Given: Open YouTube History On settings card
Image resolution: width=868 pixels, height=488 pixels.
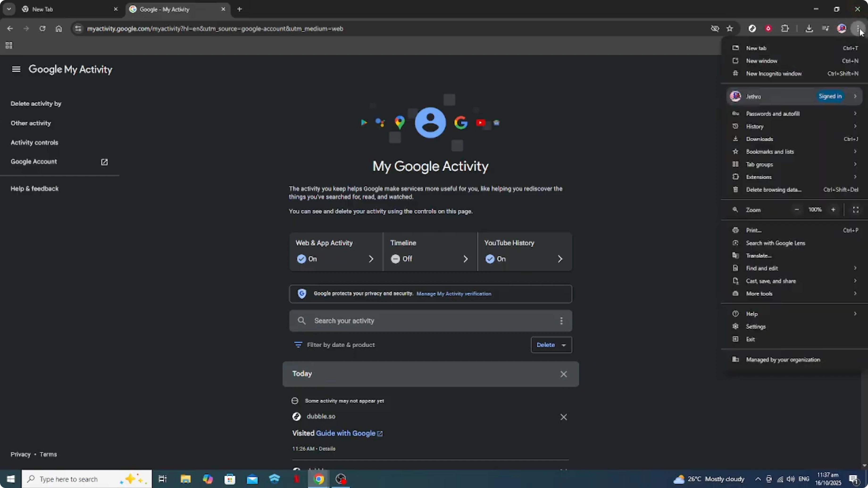Looking at the screenshot, I should (x=525, y=252).
